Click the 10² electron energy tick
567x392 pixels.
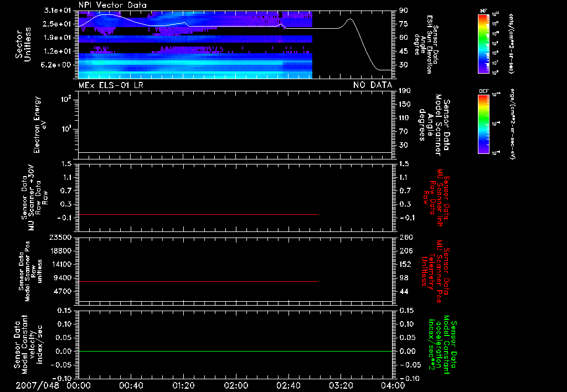coord(66,99)
